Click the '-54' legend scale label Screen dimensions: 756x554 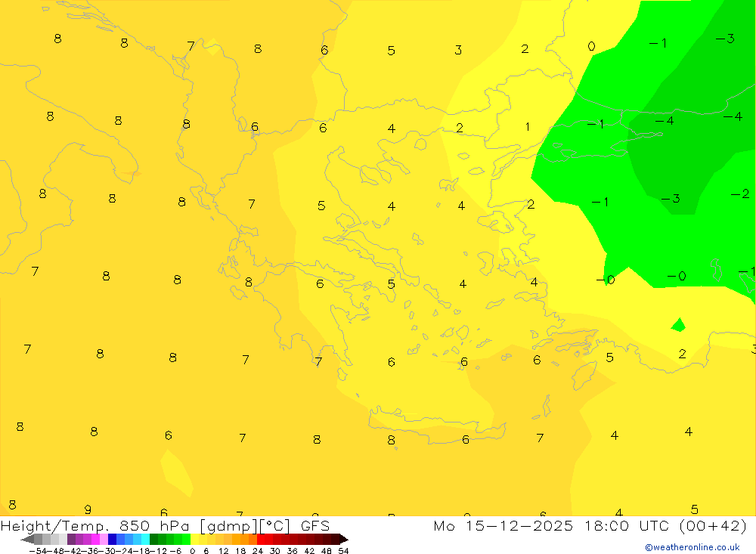click(38, 551)
